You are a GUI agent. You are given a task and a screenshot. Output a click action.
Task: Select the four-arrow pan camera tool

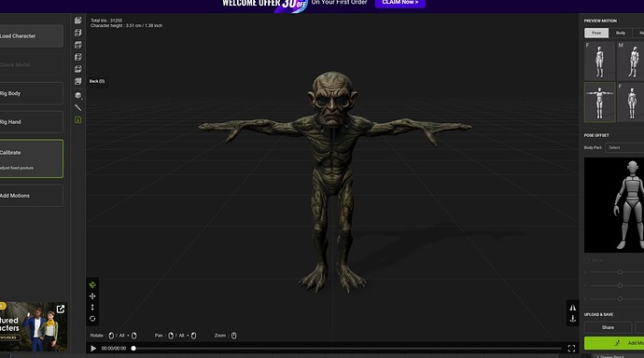92,296
